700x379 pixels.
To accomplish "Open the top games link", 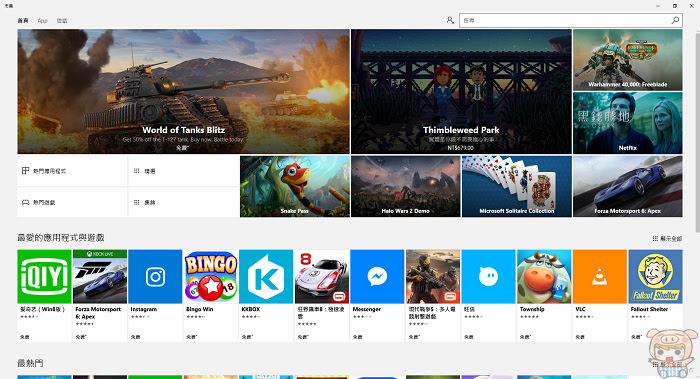I will [x=72, y=202].
